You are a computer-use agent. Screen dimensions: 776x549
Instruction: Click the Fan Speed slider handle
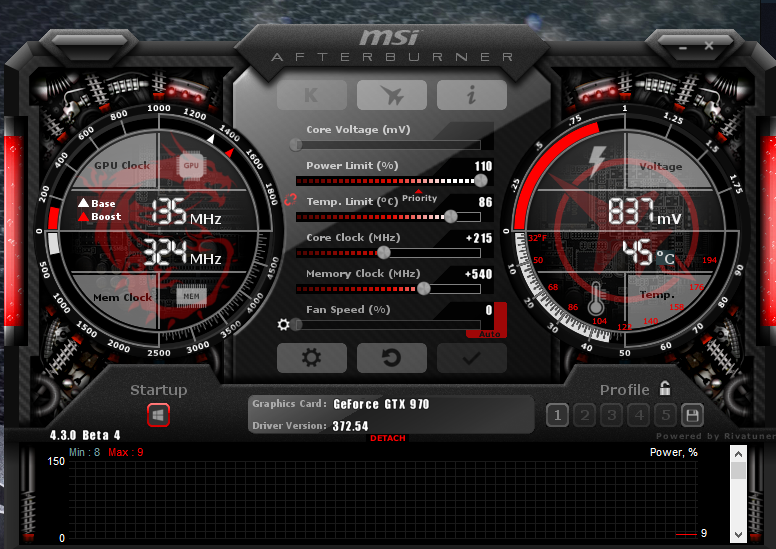296,325
